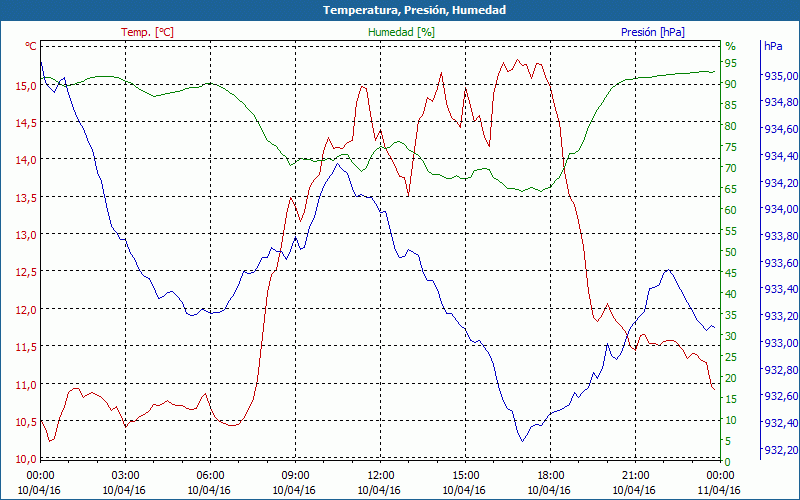Click temperature axis value '11,0'

click(26, 385)
